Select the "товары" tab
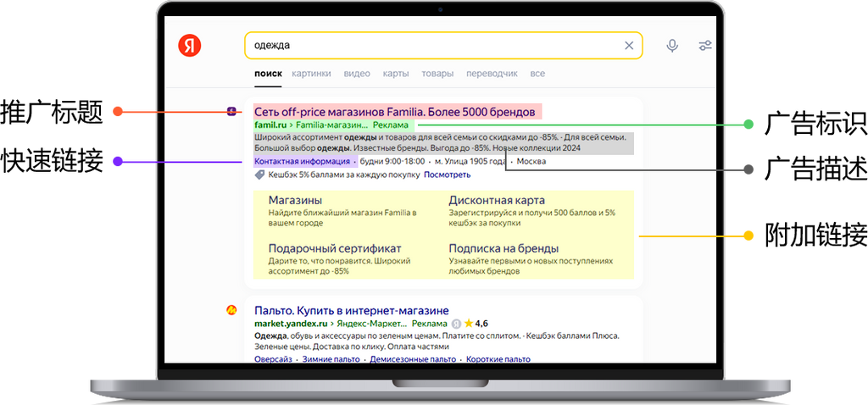Viewport: 868px width, 405px height. (x=437, y=74)
